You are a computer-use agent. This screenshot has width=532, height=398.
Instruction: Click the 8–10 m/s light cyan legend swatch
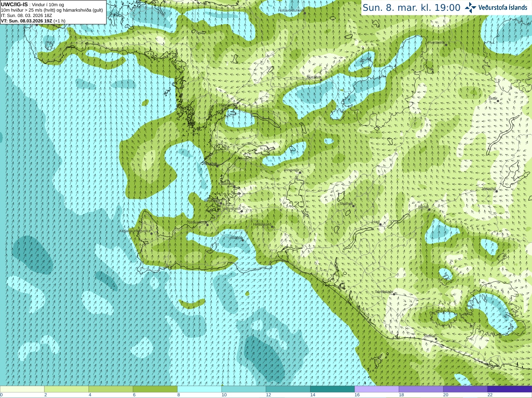[199, 389]
